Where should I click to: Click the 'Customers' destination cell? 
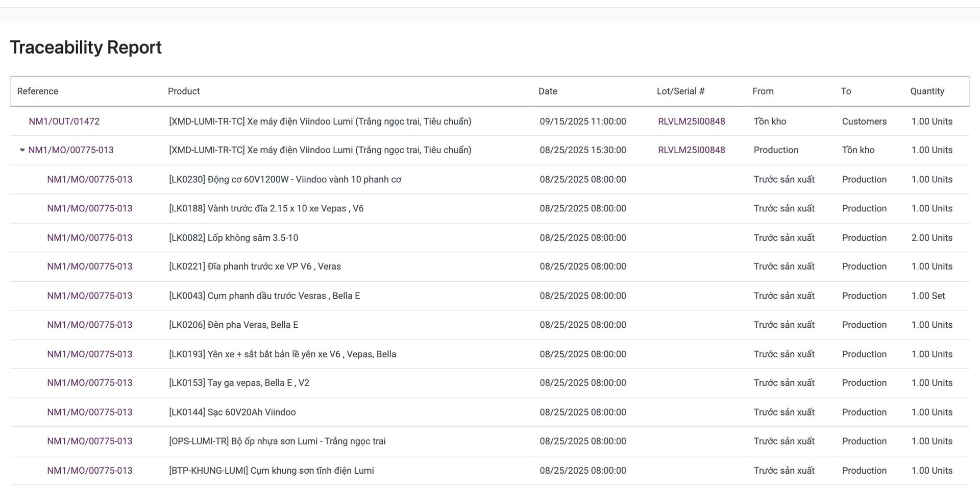864,121
